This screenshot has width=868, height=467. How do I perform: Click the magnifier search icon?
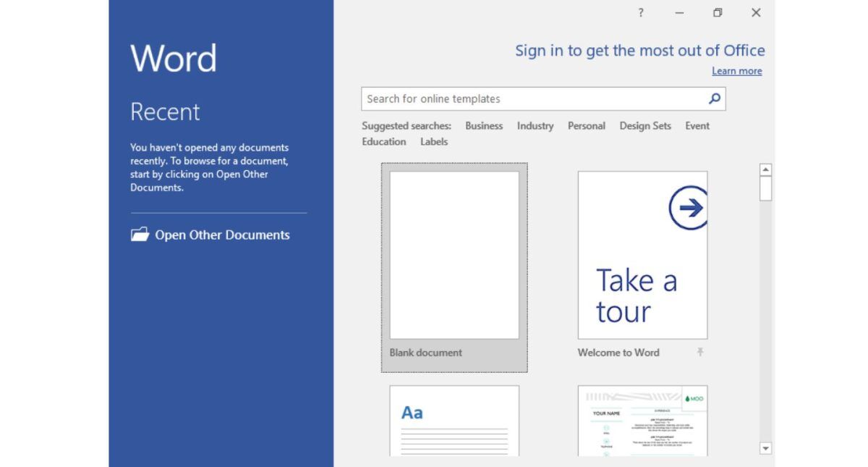tap(715, 99)
